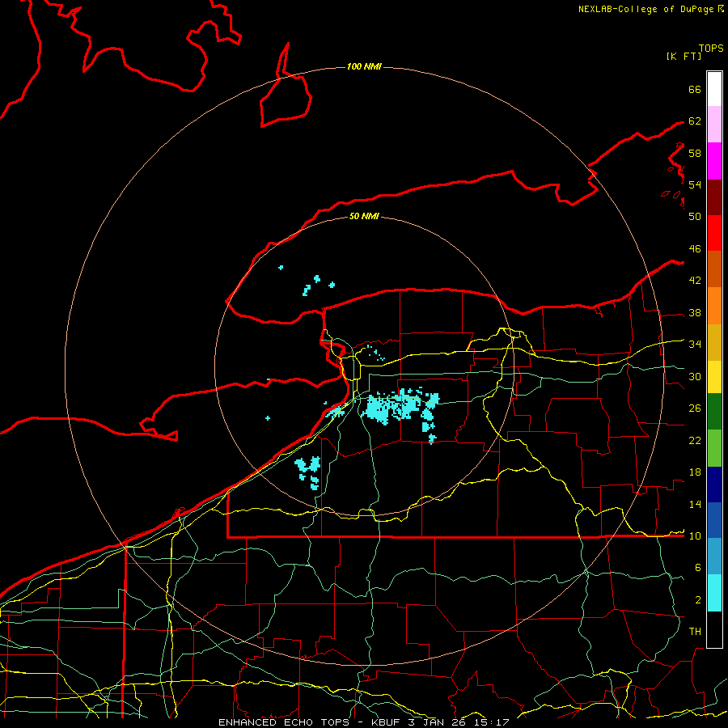The width and height of the screenshot is (728, 728).
Task: Click the '100 NMI' range ring label
Action: pos(364,67)
